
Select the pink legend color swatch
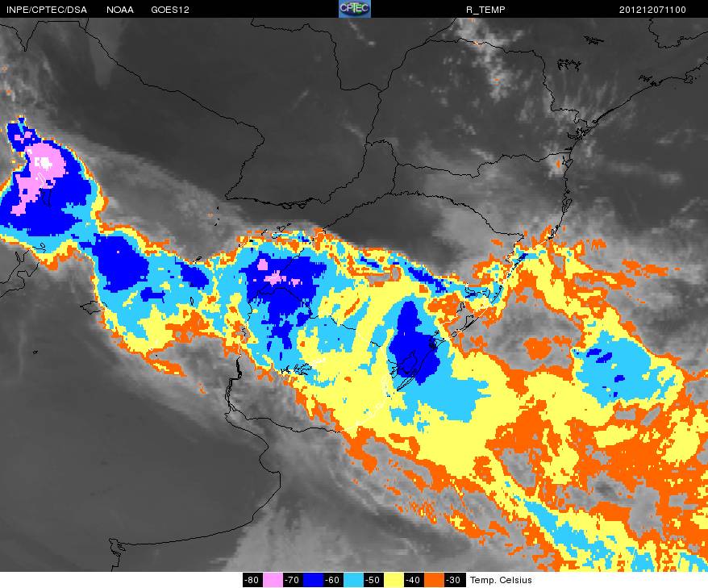pyautogui.click(x=273, y=580)
